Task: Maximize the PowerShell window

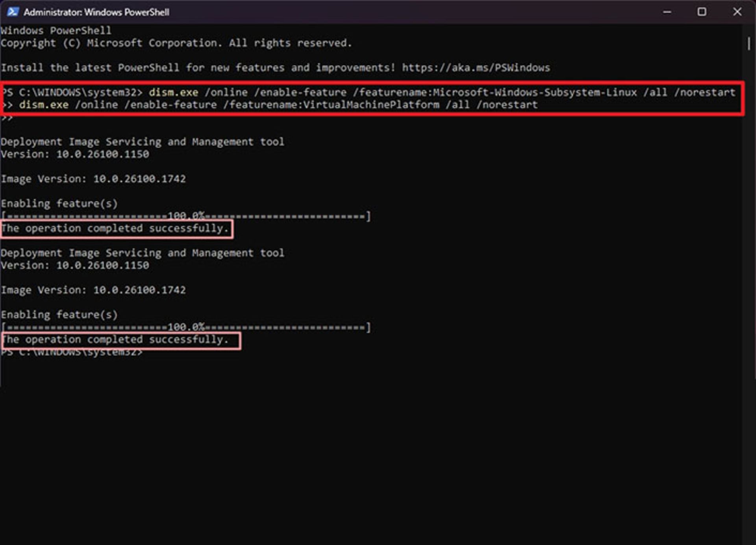Action: click(x=702, y=12)
